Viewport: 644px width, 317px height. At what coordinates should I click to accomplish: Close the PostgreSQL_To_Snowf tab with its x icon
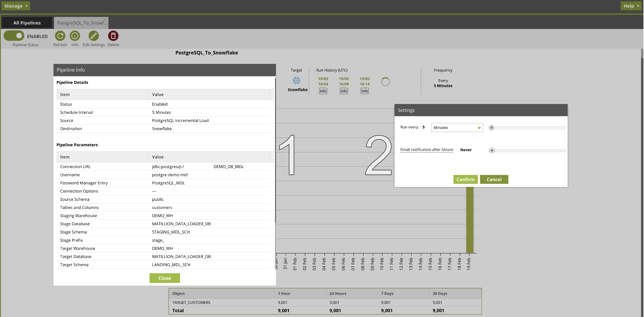pyautogui.click(x=105, y=20)
